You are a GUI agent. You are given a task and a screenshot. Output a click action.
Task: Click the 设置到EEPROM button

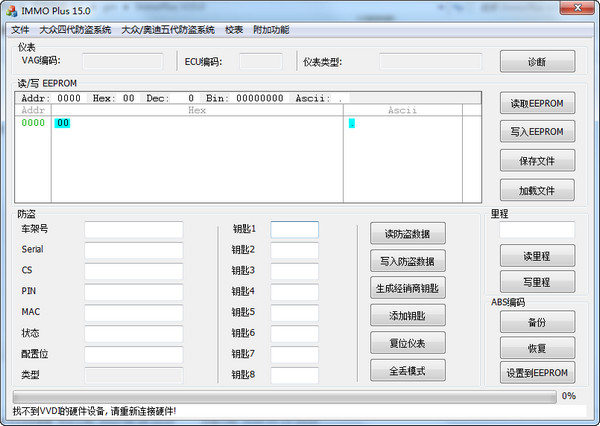[x=537, y=373]
